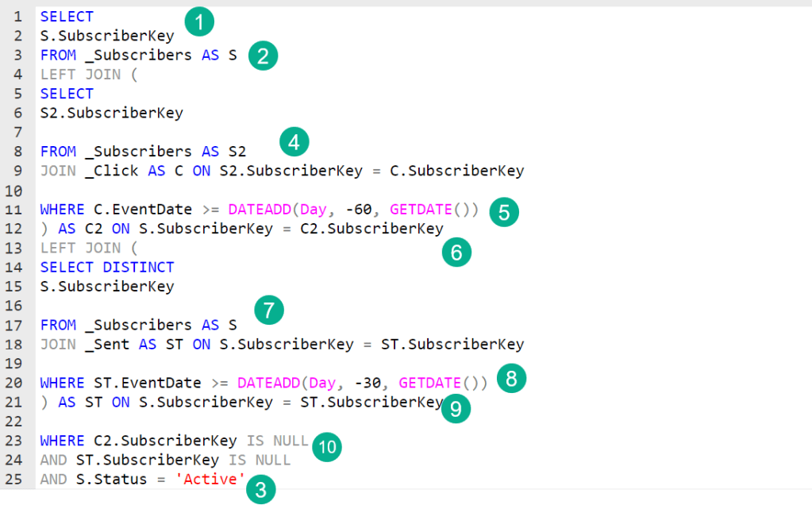This screenshot has width=812, height=505.
Task: Click the green annotation marker numbered 7
Action: click(x=269, y=310)
